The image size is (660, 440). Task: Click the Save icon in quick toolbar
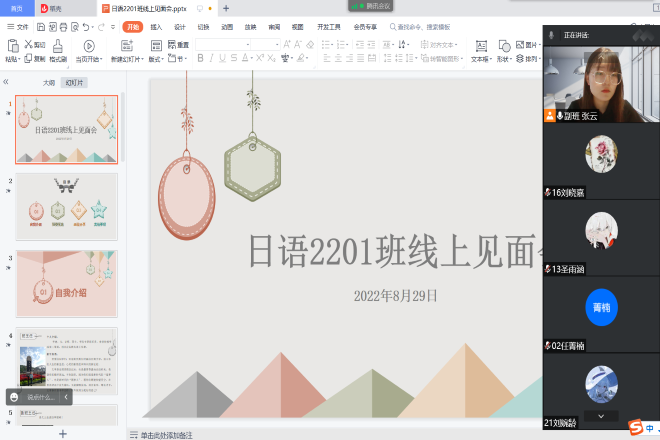tap(40, 27)
